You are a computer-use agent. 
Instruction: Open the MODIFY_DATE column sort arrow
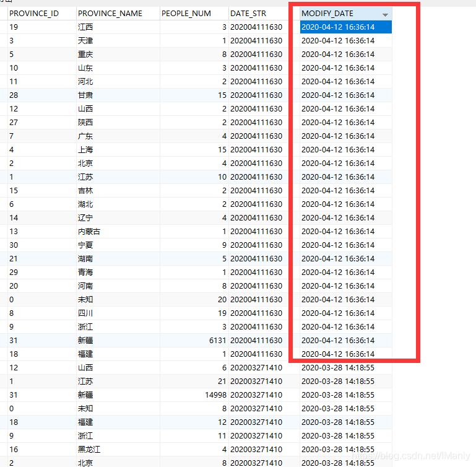point(385,15)
